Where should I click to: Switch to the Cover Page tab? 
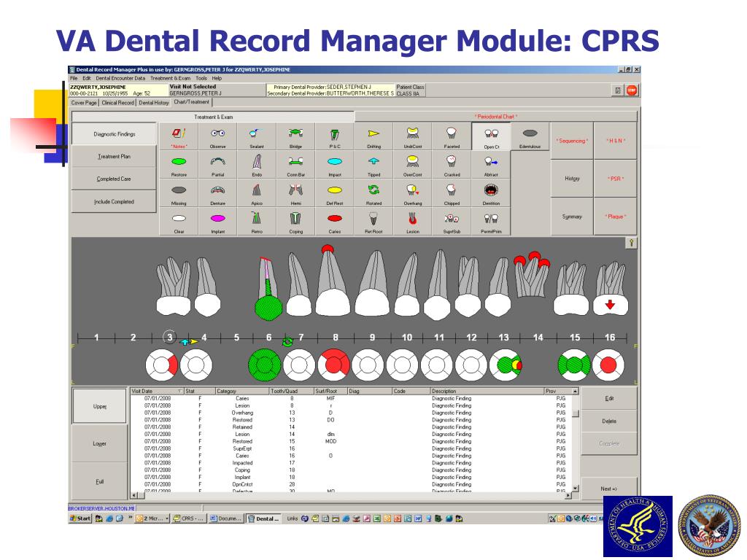coord(84,103)
